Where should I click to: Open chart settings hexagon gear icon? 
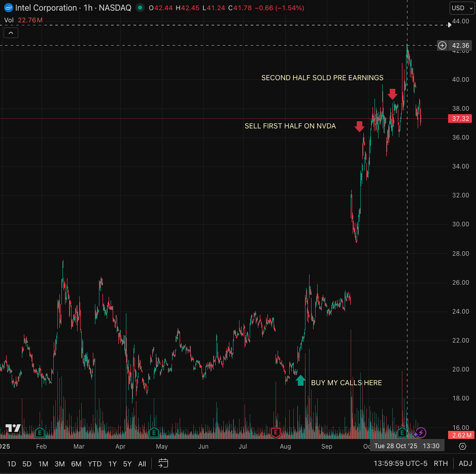point(462,446)
